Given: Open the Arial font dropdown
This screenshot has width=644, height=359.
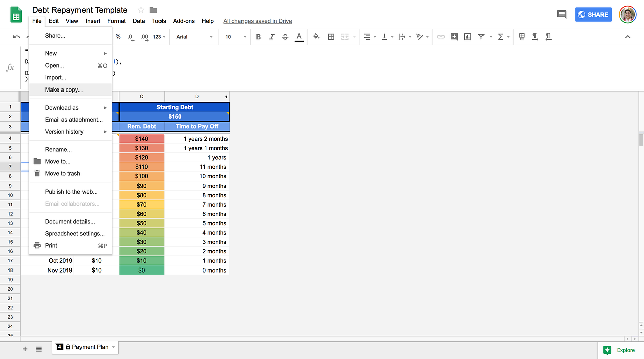Looking at the screenshot, I should point(194,37).
